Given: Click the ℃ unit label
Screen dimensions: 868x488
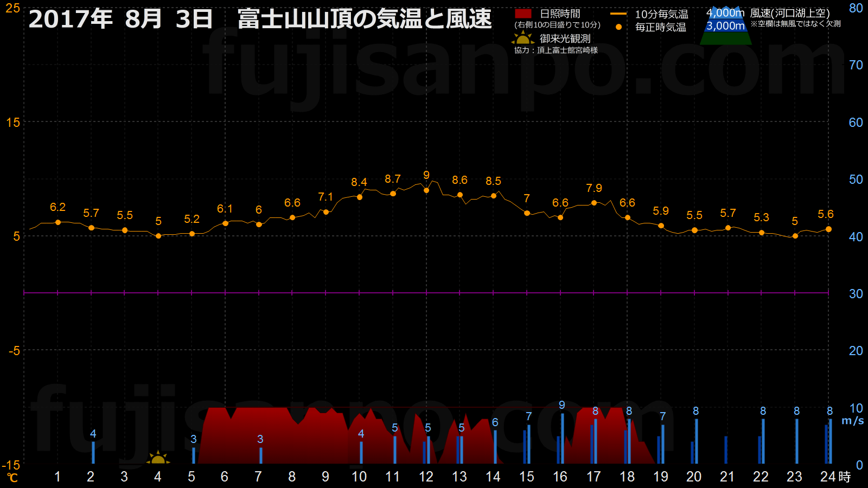Looking at the screenshot, I should pos(12,478).
